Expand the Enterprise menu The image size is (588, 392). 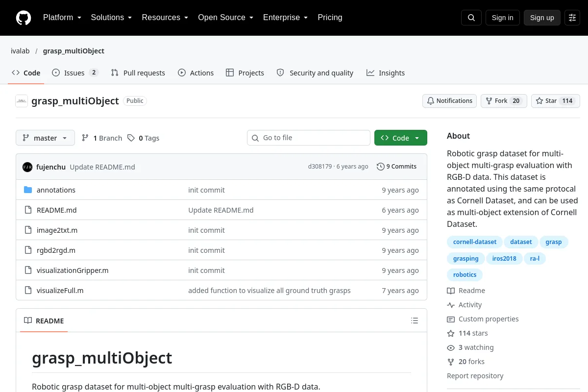(x=285, y=18)
